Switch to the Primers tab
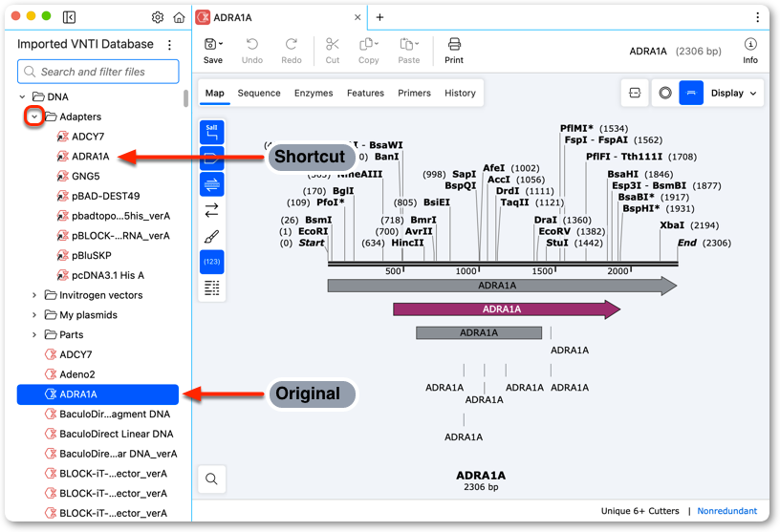The width and height of the screenshot is (780, 532). [x=415, y=93]
